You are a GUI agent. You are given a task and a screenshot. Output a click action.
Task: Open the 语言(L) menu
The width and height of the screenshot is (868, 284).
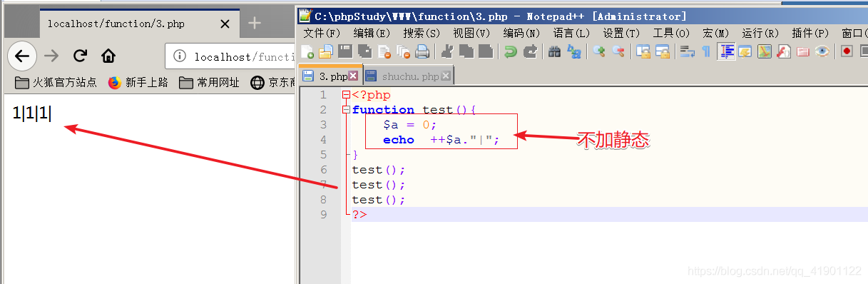pos(571,33)
